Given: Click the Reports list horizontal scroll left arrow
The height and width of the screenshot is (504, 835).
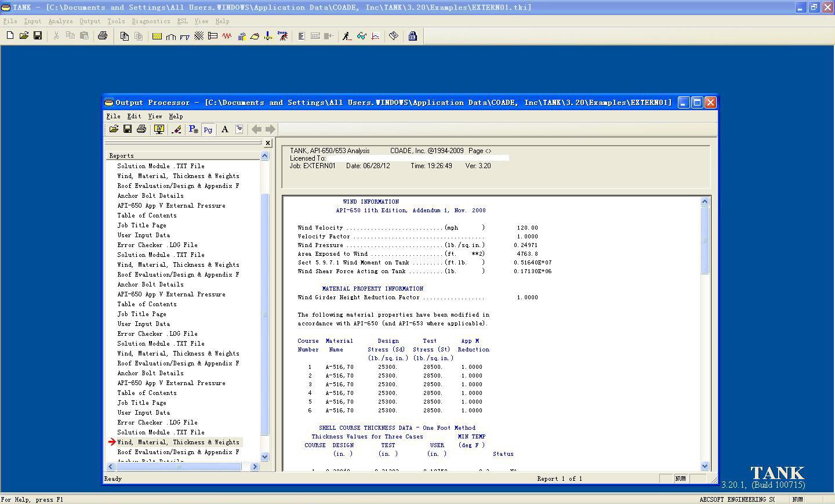Looking at the screenshot, I should coord(111,466).
